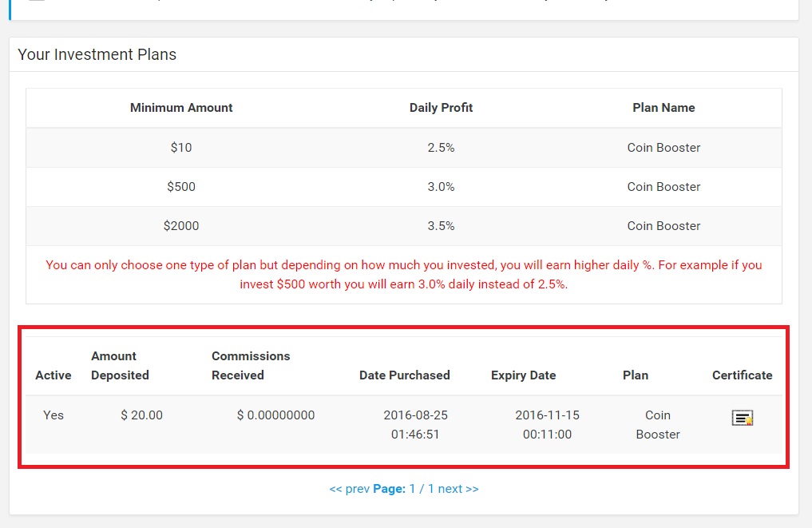
Task: Click the 'Date Purchased' column header
Action: pyautogui.click(x=405, y=375)
